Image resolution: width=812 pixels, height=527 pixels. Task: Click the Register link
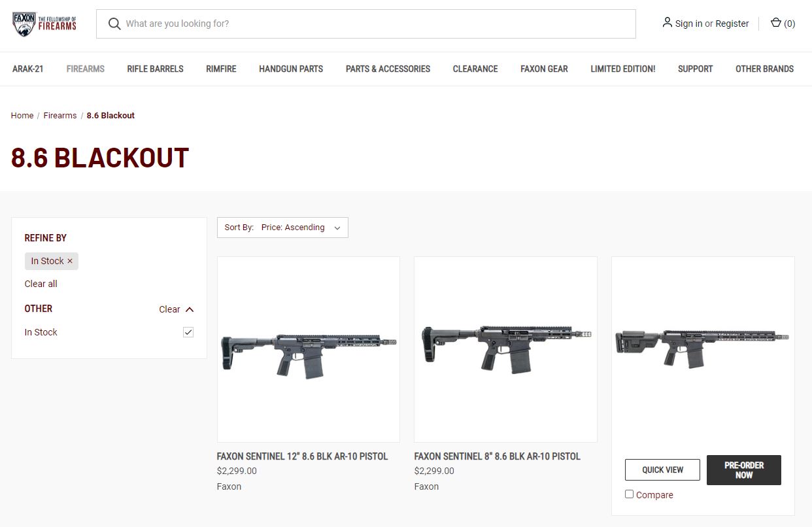pos(732,24)
